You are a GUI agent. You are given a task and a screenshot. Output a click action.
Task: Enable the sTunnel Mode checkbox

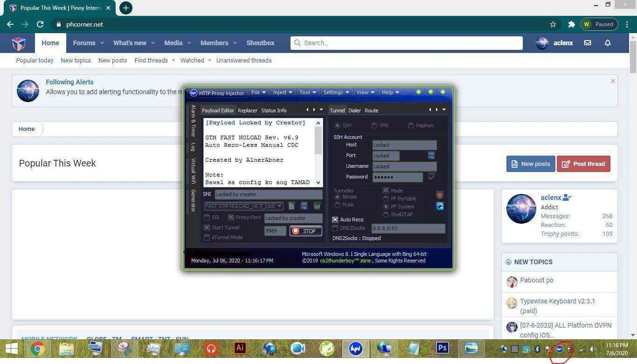[x=207, y=237]
